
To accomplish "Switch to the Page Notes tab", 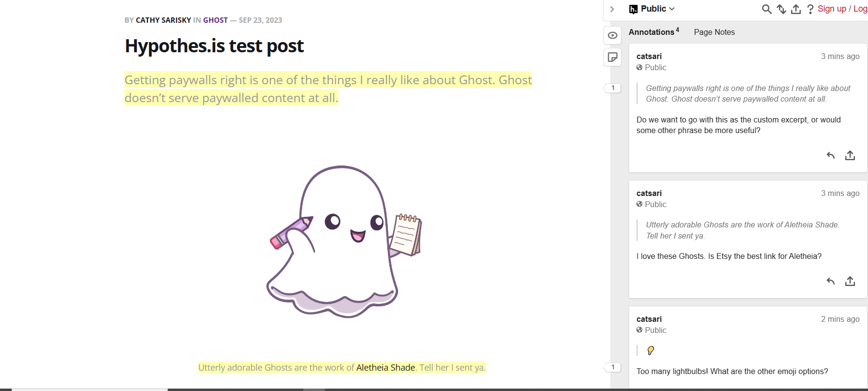I will pyautogui.click(x=714, y=32).
